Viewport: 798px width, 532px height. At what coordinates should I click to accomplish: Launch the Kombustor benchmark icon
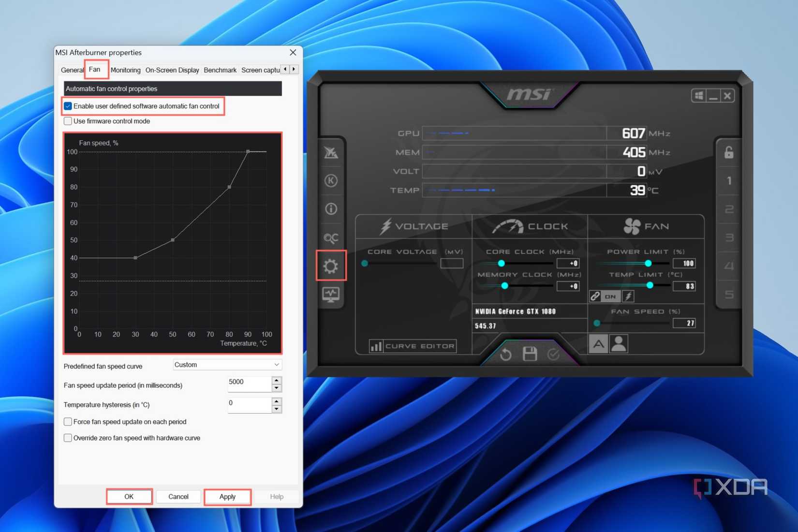[331, 181]
